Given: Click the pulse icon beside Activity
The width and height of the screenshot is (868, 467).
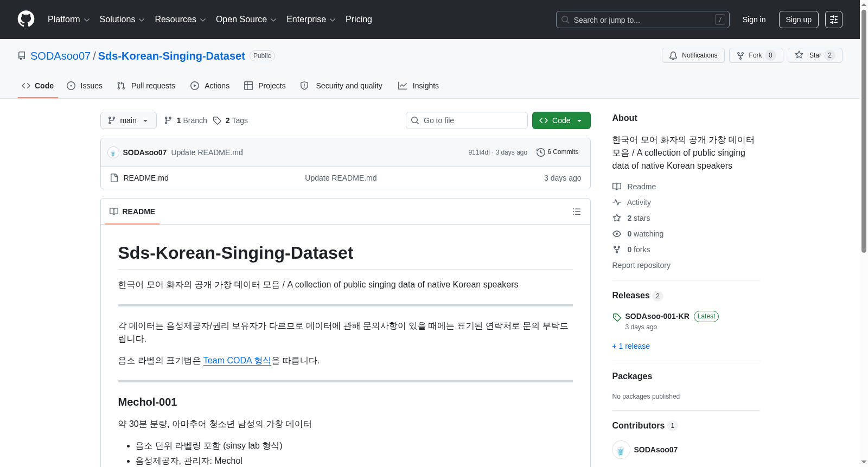Looking at the screenshot, I should (617, 202).
